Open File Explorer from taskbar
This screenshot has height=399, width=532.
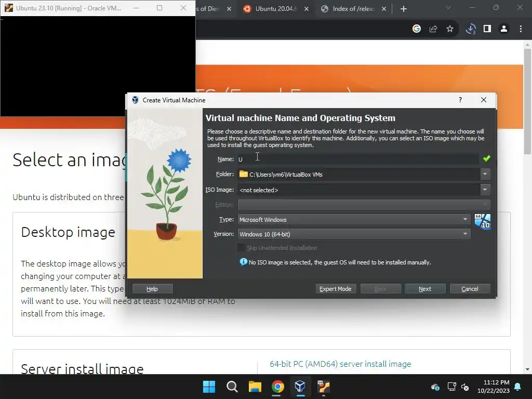[x=255, y=387]
